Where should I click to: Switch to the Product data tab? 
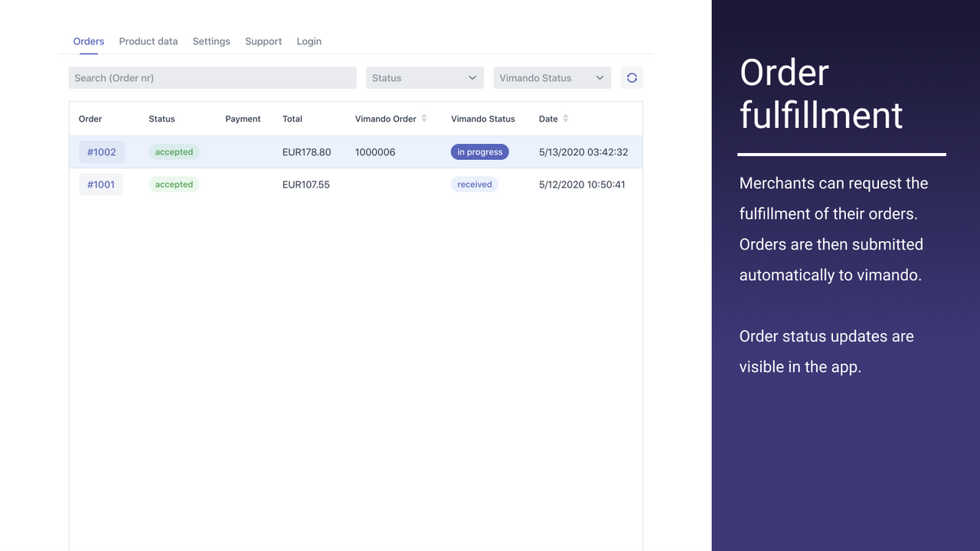pyautogui.click(x=148, y=41)
